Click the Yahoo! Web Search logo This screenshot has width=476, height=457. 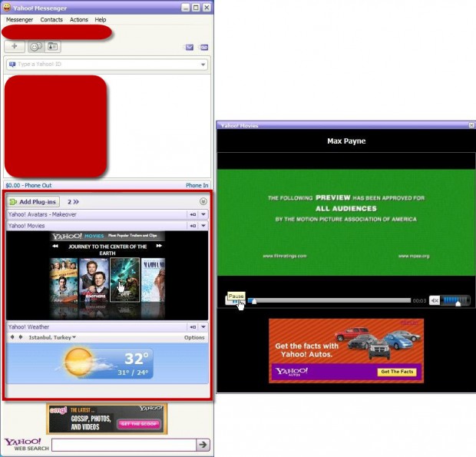[x=26, y=445]
